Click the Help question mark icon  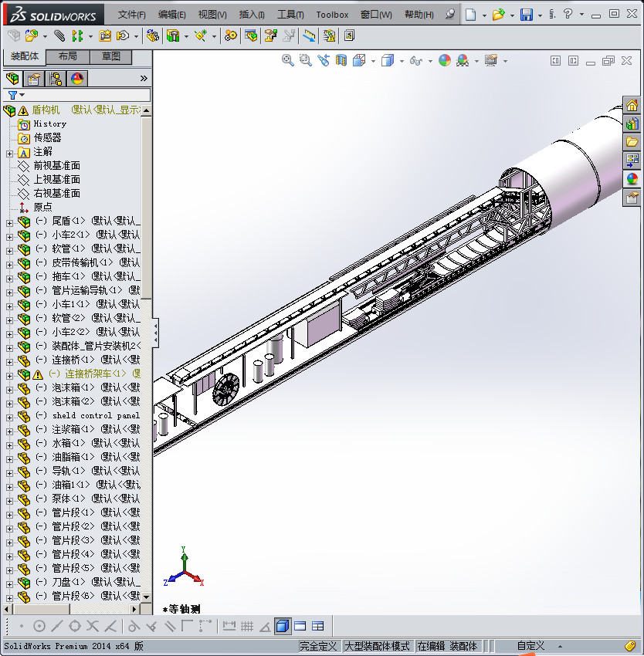click(x=568, y=14)
